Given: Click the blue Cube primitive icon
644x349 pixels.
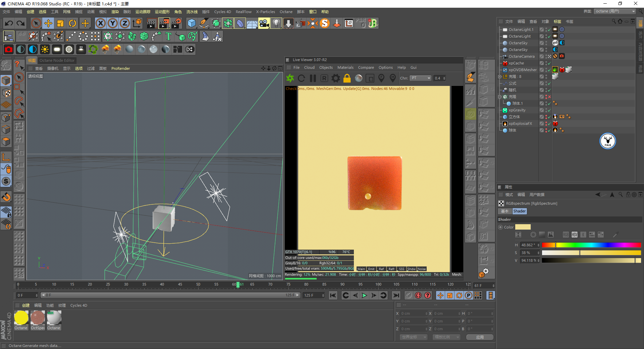Looking at the screenshot, I should coord(192,23).
